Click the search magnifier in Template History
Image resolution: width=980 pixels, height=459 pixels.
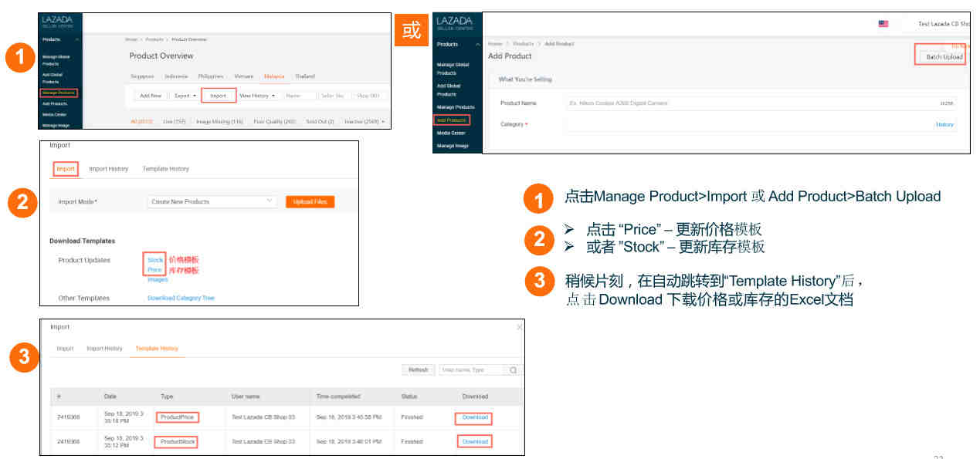513,370
